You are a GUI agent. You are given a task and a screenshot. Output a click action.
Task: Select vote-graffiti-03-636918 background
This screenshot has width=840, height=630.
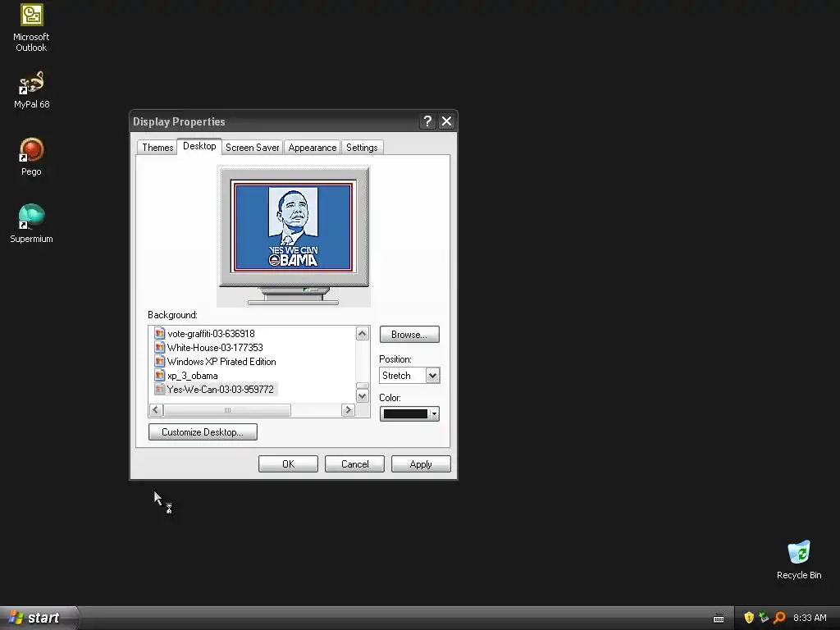pyautogui.click(x=211, y=333)
